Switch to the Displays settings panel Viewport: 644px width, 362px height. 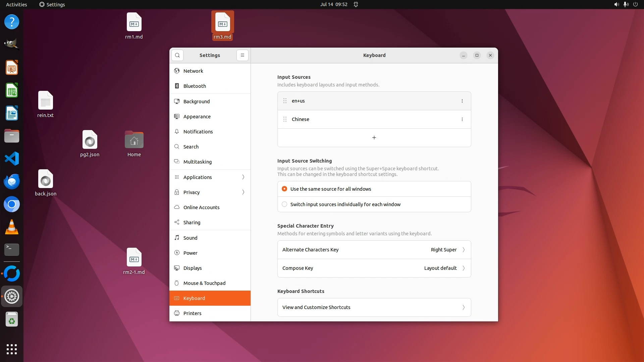pyautogui.click(x=193, y=268)
